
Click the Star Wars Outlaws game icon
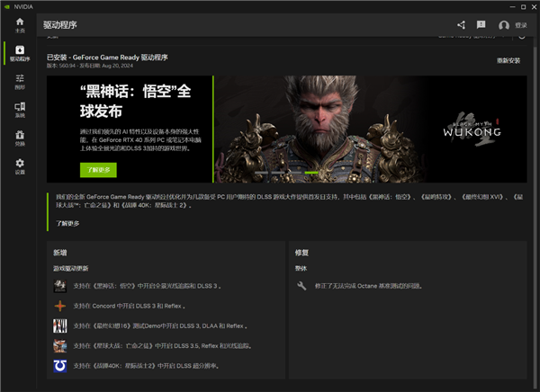60,346
